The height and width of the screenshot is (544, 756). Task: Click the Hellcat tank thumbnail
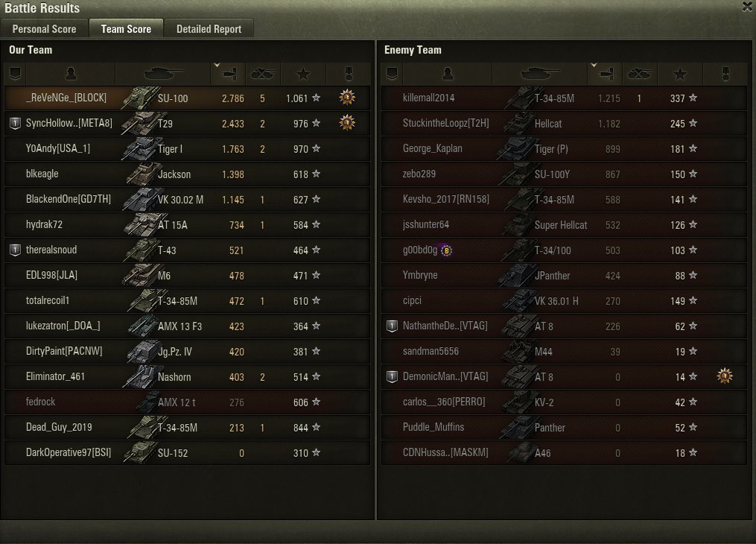(518, 124)
